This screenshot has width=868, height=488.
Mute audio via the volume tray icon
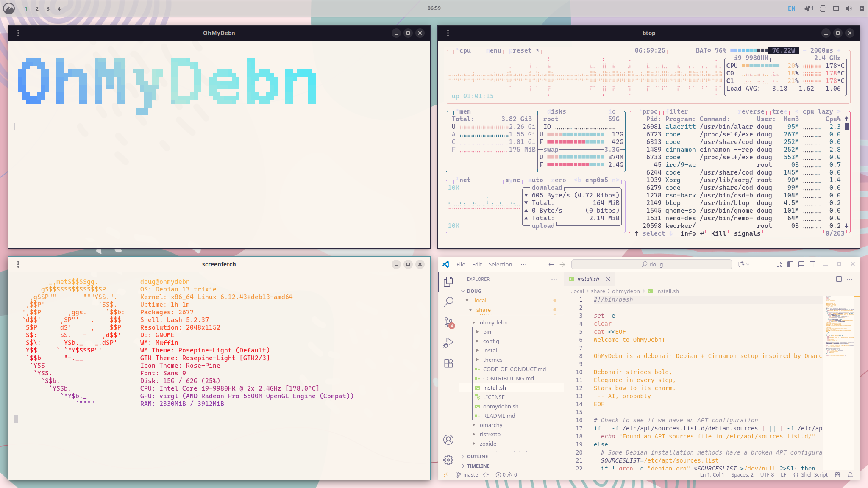tap(848, 8)
